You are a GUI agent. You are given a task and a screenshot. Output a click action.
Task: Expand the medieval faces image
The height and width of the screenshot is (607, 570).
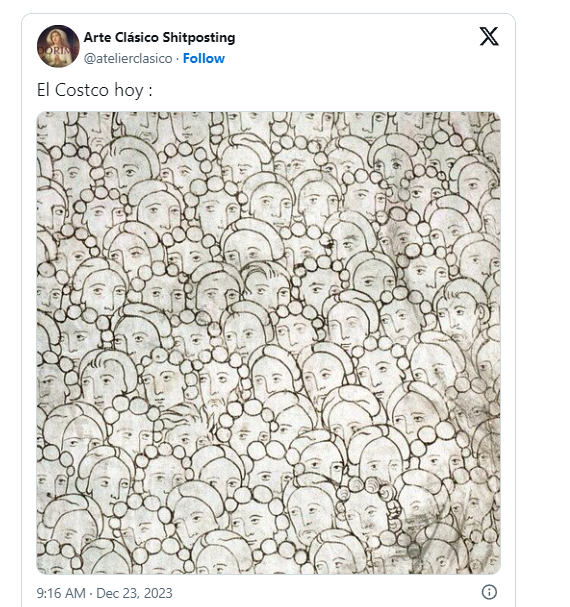(268, 343)
